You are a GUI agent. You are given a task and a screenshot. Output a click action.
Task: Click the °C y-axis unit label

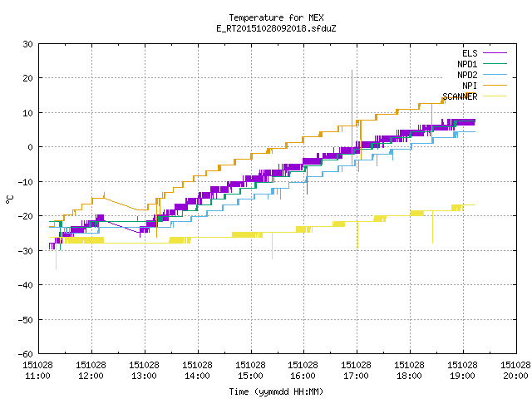pos(9,199)
